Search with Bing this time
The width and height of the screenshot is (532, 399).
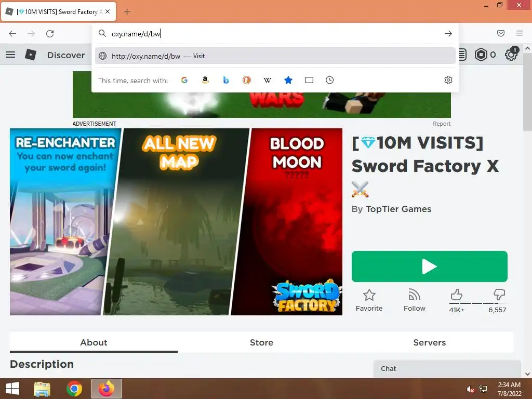tap(226, 80)
